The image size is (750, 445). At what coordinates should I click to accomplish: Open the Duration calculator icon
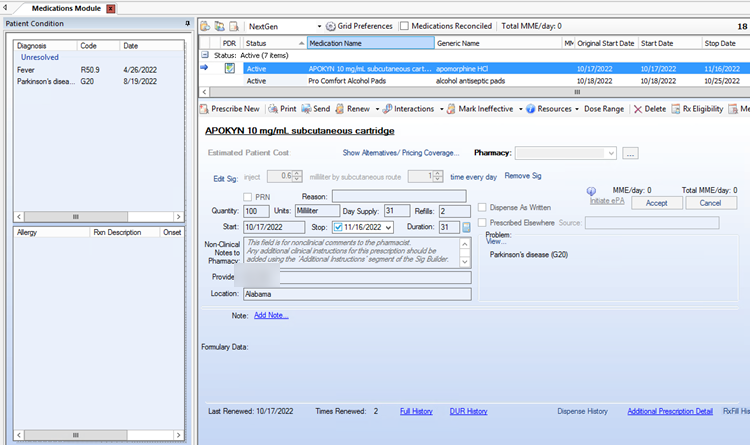[466, 227]
